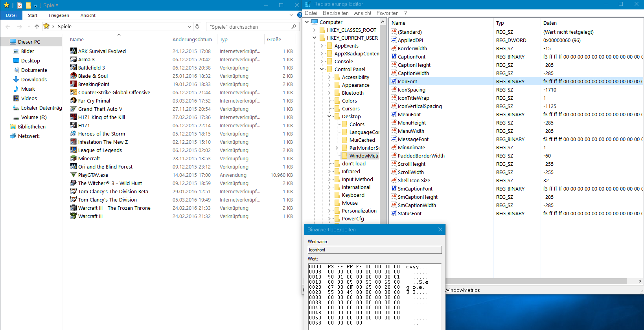Click the up arrow navigation icon

pos(37,26)
